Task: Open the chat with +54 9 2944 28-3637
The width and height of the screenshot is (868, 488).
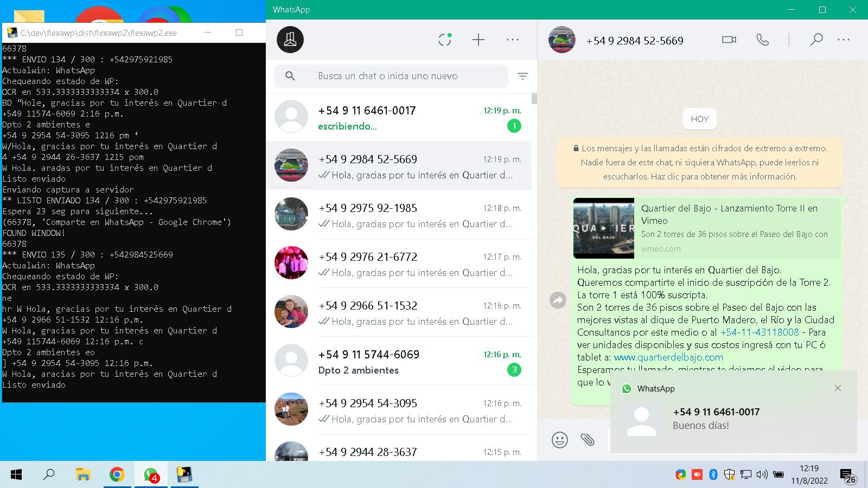Action: pos(399,449)
